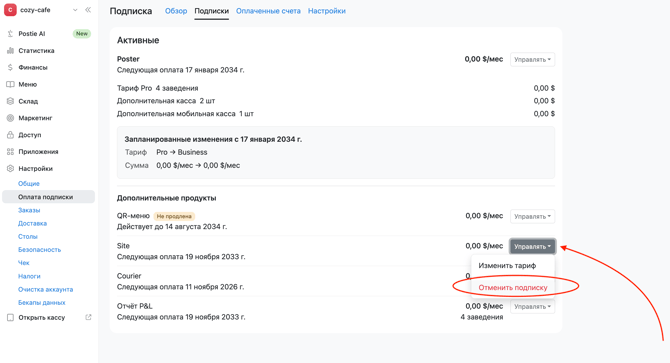Click the external link icon beside Открыть кассу
The width and height of the screenshot is (670, 363).
pos(88,317)
